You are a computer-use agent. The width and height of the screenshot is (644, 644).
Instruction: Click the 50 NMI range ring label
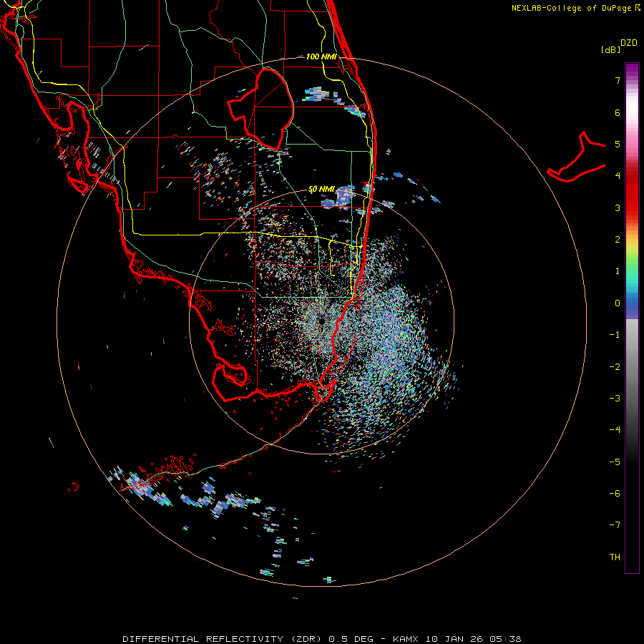(321, 189)
